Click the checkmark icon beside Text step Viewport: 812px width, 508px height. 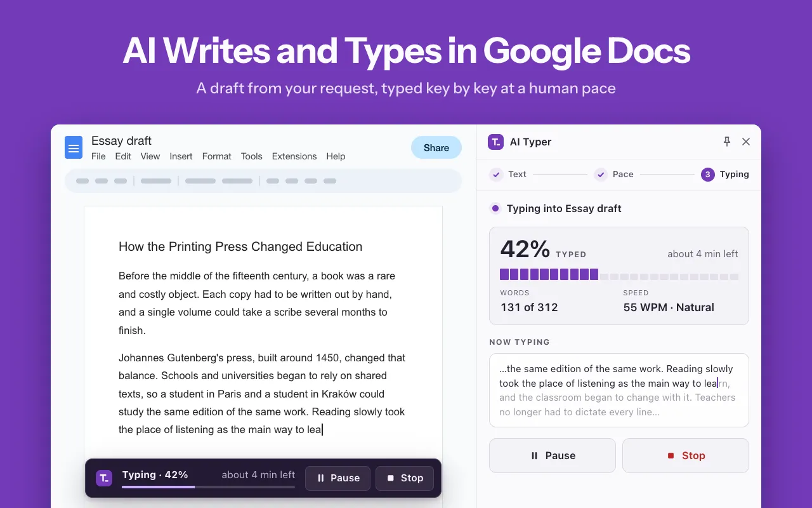[496, 174]
